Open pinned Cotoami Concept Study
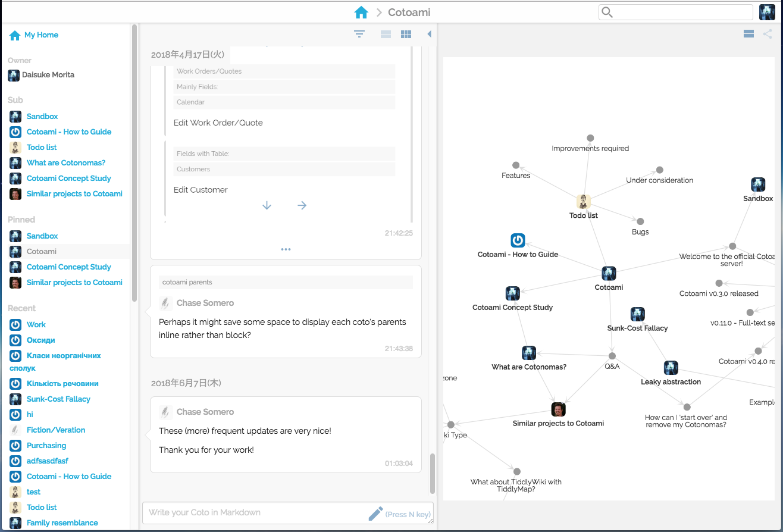Image resolution: width=783 pixels, height=532 pixels. 69,267
